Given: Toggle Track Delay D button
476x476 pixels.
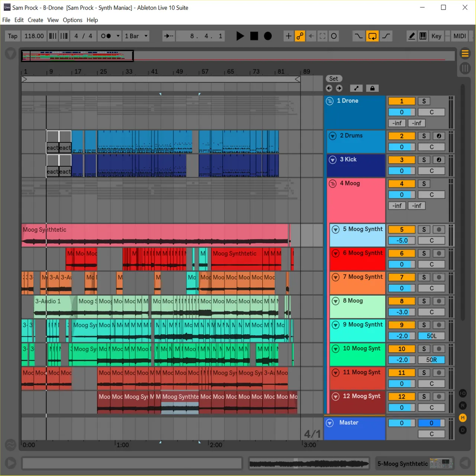Looking at the screenshot, I should click(463, 430).
